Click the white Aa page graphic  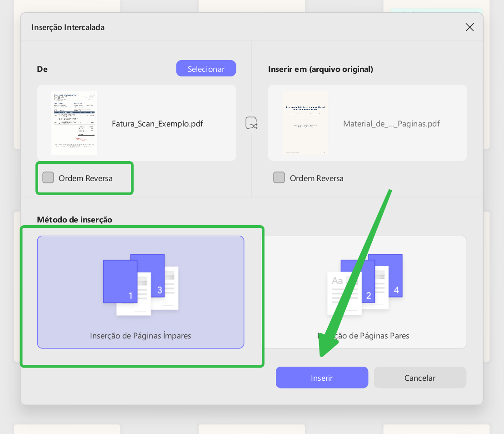coord(342,293)
